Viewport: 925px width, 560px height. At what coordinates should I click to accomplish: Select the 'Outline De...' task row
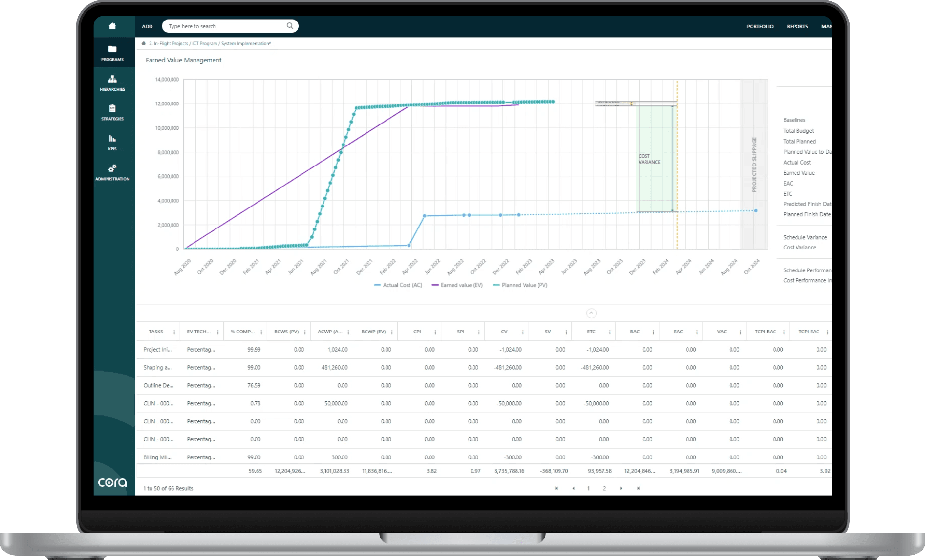(484, 385)
